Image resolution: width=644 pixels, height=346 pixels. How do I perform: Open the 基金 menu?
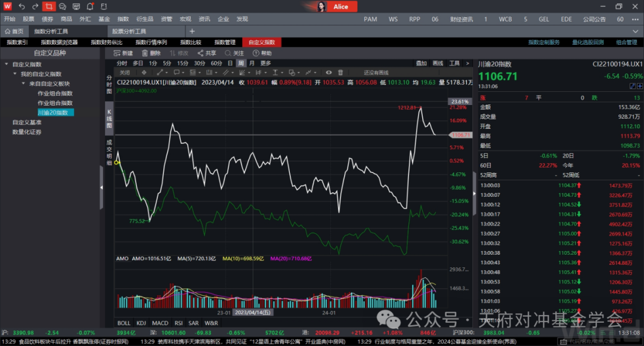click(x=104, y=19)
